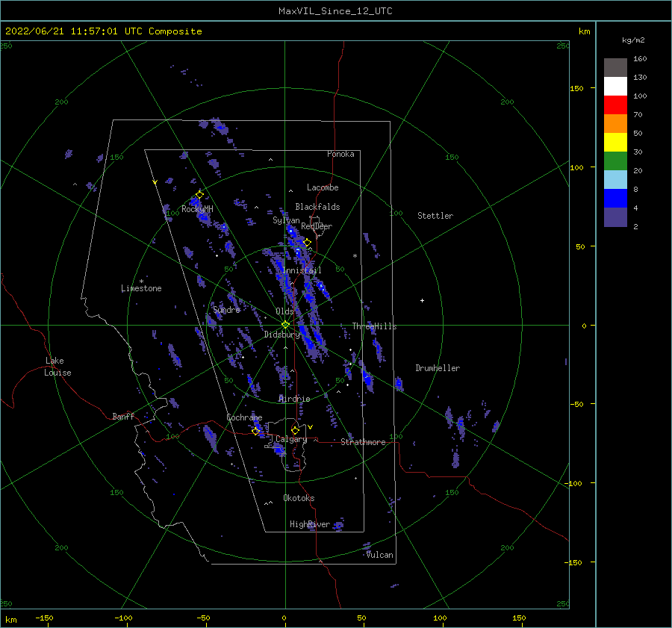
Task: Click the 2022/06/21 11:57:01 UTC Composite timestamp
Action: click(x=104, y=31)
